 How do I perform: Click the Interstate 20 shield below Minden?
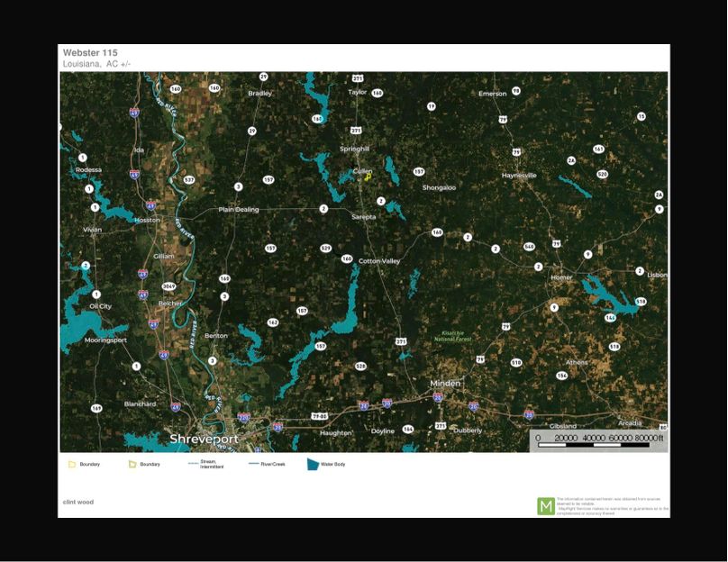438,395
